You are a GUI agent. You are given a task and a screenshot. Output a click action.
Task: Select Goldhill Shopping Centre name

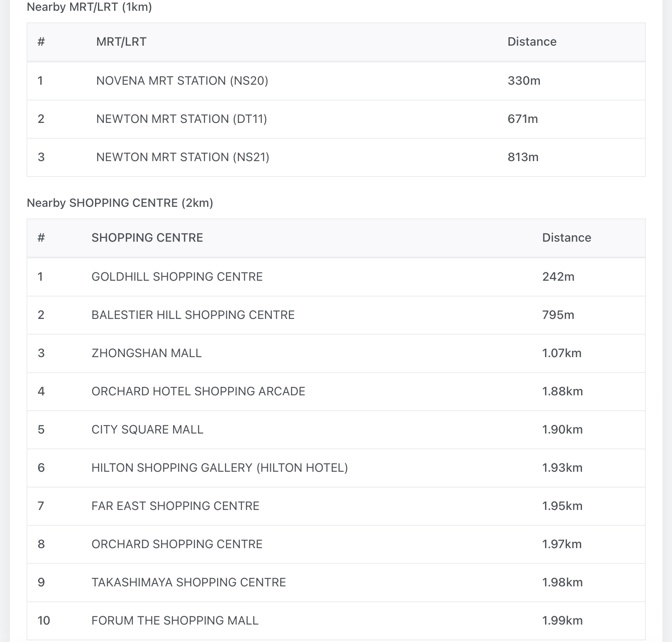177,277
